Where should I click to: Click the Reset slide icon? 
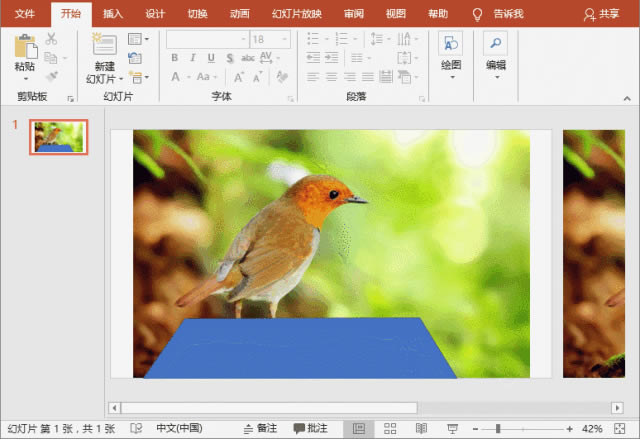pyautogui.click(x=135, y=57)
